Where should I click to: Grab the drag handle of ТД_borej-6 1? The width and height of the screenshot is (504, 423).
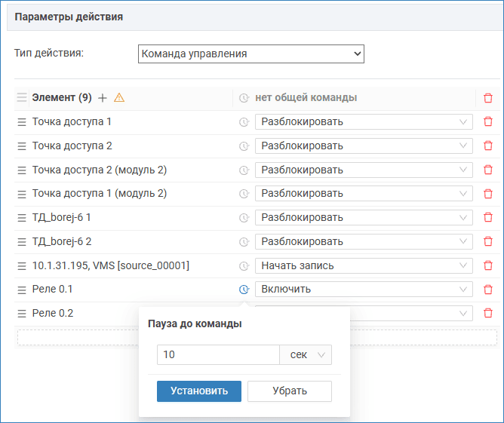tap(22, 218)
